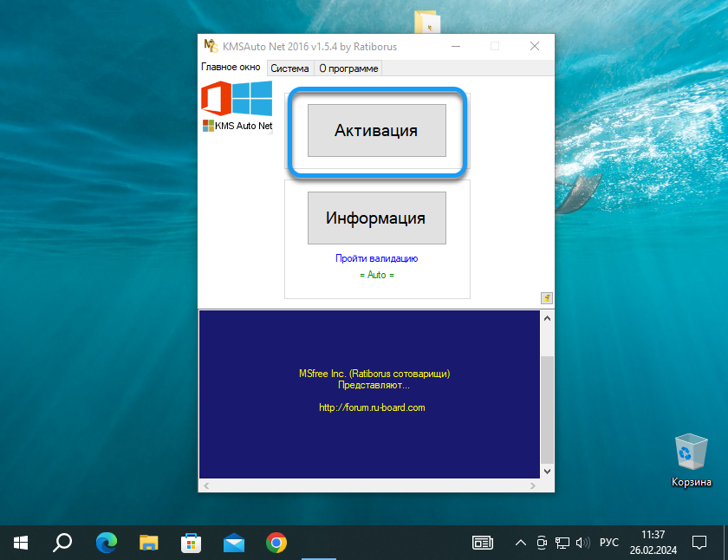Switch the РУС input language indicator
The image size is (728, 560).
pos(609,543)
